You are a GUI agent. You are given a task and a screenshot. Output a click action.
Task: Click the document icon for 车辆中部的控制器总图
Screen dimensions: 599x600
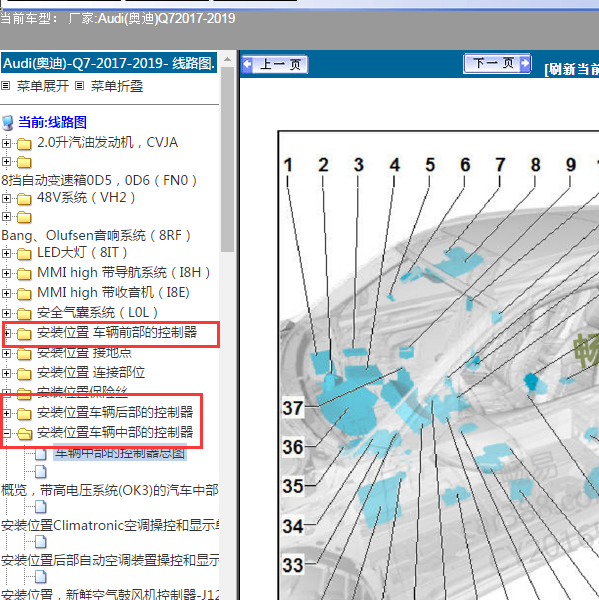click(41, 454)
